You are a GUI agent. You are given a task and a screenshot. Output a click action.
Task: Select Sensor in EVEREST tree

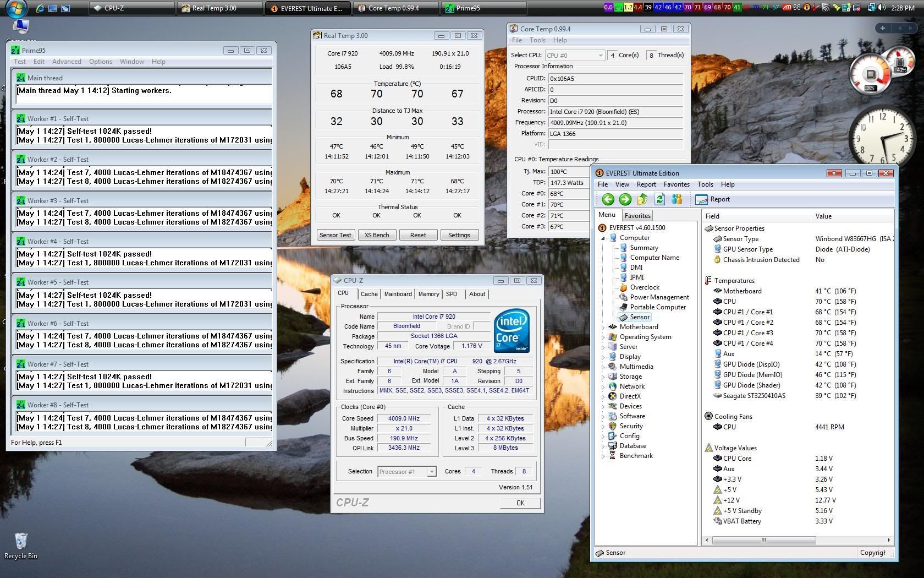[x=639, y=317]
